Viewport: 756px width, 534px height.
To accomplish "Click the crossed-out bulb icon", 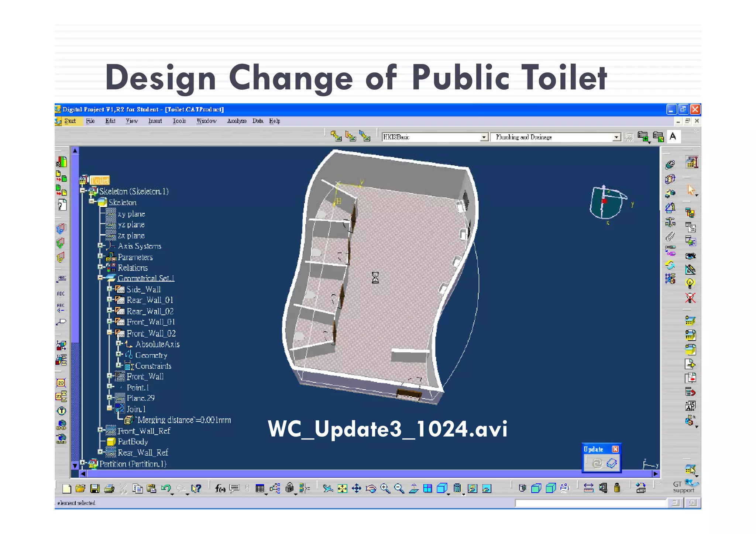I will tap(690, 298).
